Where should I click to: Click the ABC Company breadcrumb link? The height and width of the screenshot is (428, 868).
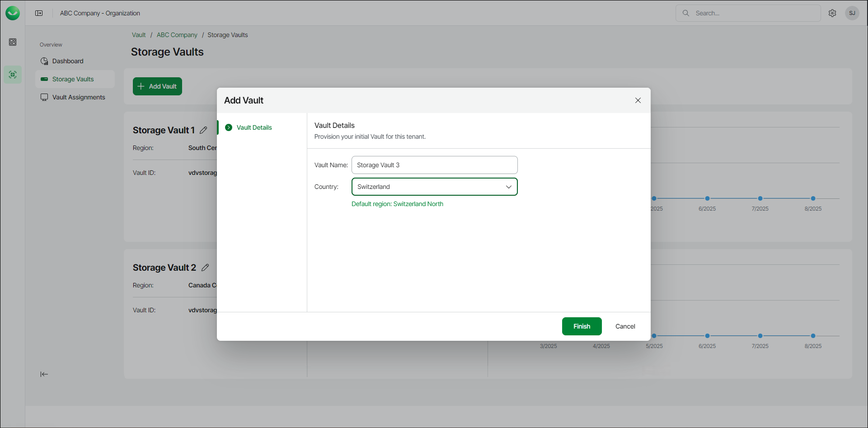[x=177, y=35]
